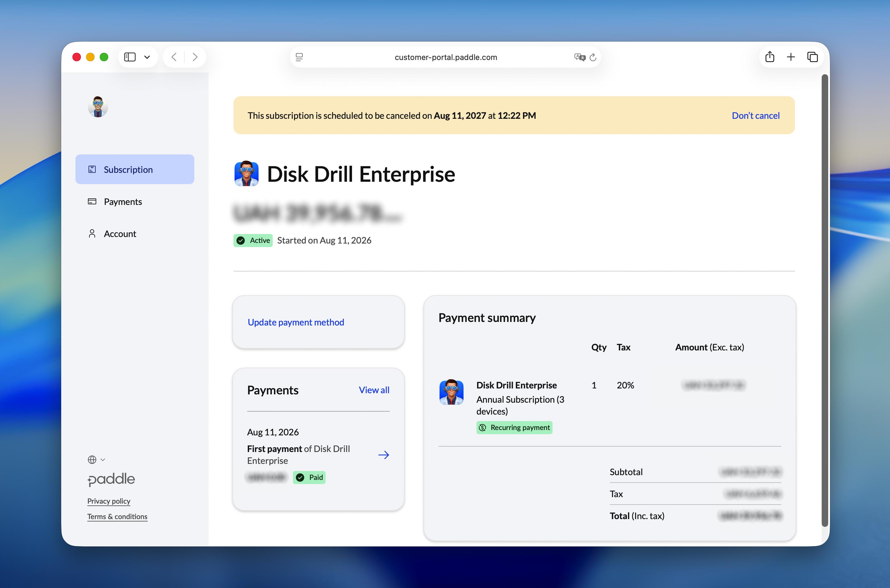
Task: Click the person icon beside Account
Action: point(92,234)
